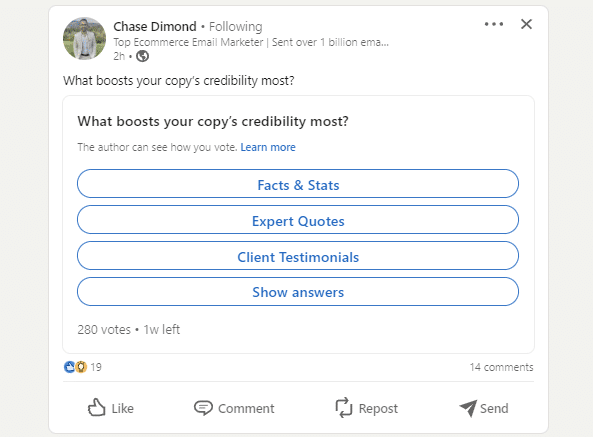The height and width of the screenshot is (437, 593).
Task: Click the thumbs-up Like icon
Action: click(x=96, y=408)
